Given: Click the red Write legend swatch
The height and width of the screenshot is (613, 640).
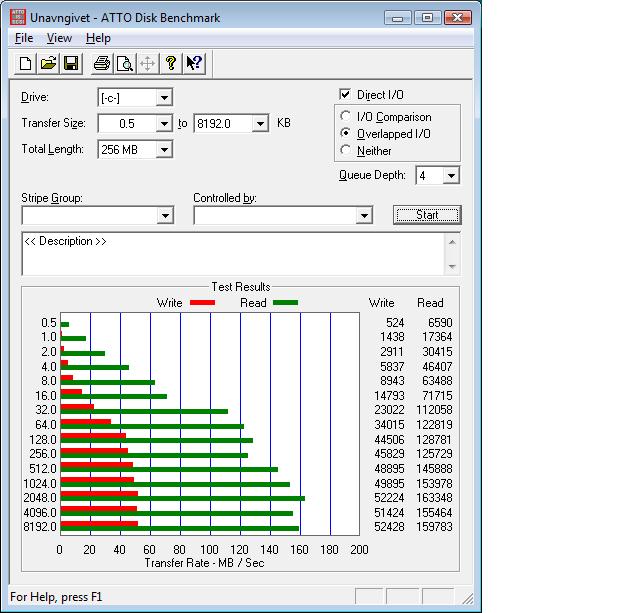Looking at the screenshot, I should coord(202,303).
